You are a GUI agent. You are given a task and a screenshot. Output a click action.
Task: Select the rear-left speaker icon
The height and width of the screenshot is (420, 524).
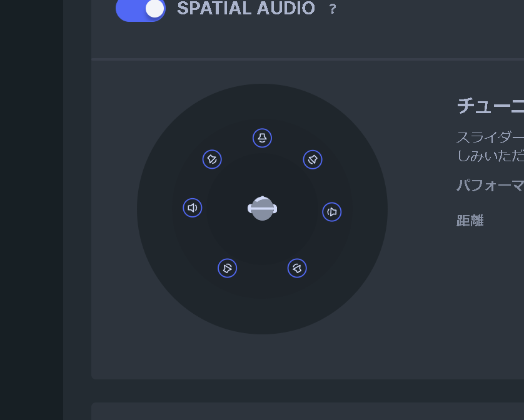click(x=228, y=267)
